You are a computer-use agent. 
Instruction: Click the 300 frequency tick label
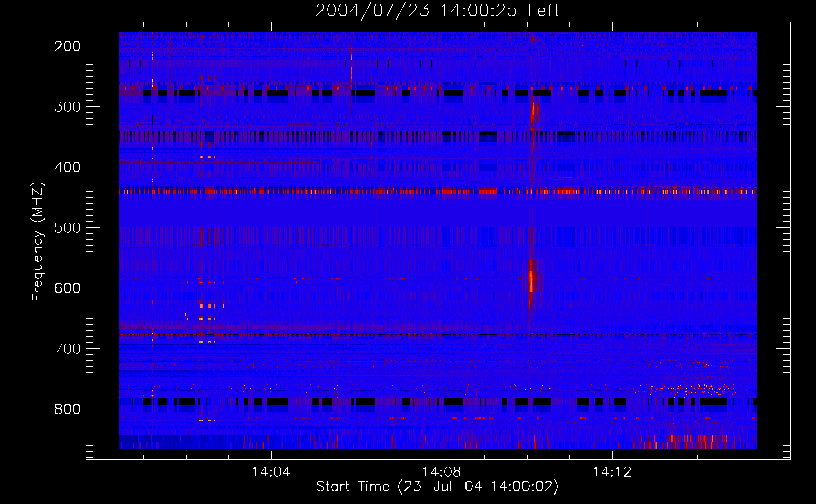click(68, 107)
